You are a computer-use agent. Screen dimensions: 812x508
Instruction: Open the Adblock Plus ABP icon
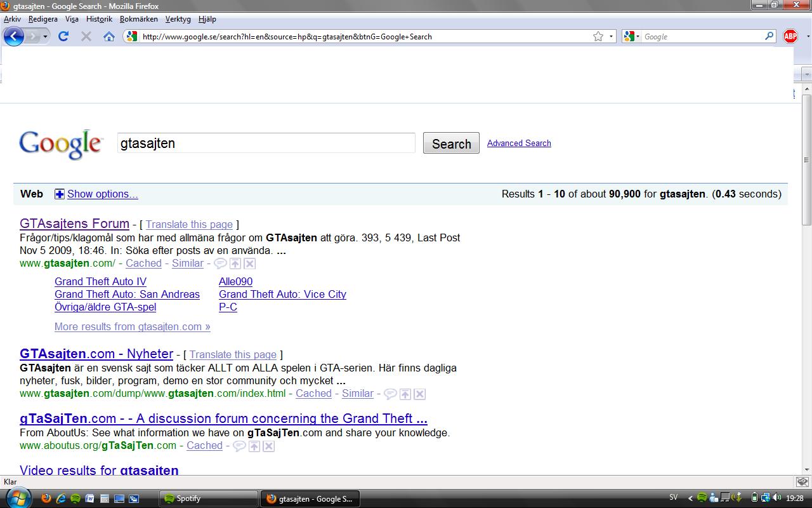click(x=790, y=36)
